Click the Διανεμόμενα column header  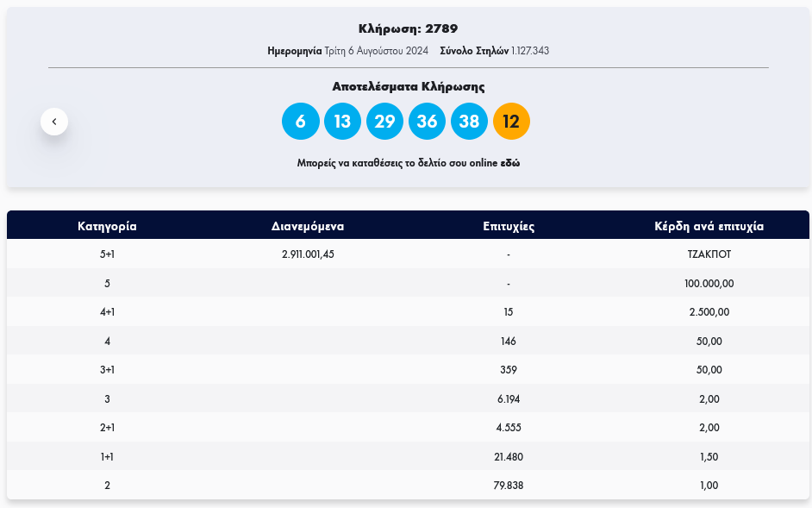pyautogui.click(x=308, y=227)
